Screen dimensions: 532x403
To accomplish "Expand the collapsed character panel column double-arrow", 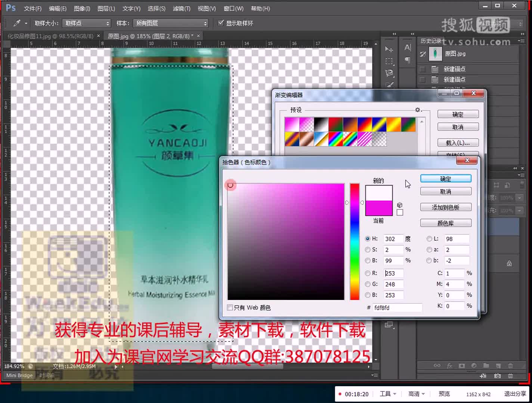I will tap(412, 34).
